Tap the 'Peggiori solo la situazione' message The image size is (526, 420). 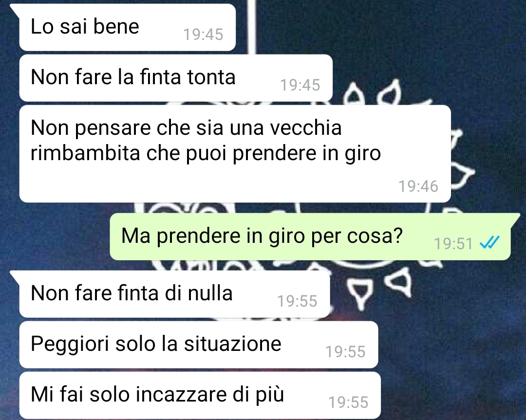pyautogui.click(x=199, y=345)
